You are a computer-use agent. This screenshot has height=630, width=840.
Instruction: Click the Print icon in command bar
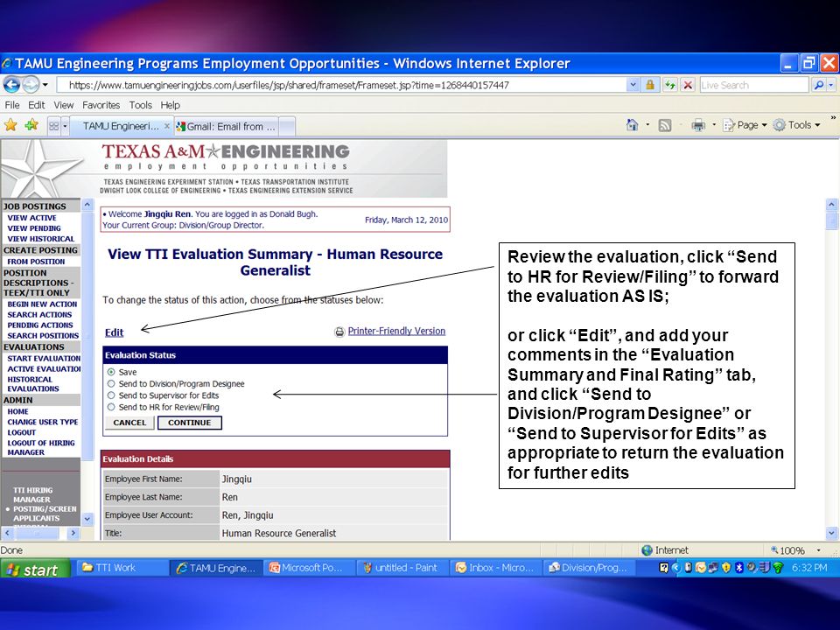(x=698, y=125)
